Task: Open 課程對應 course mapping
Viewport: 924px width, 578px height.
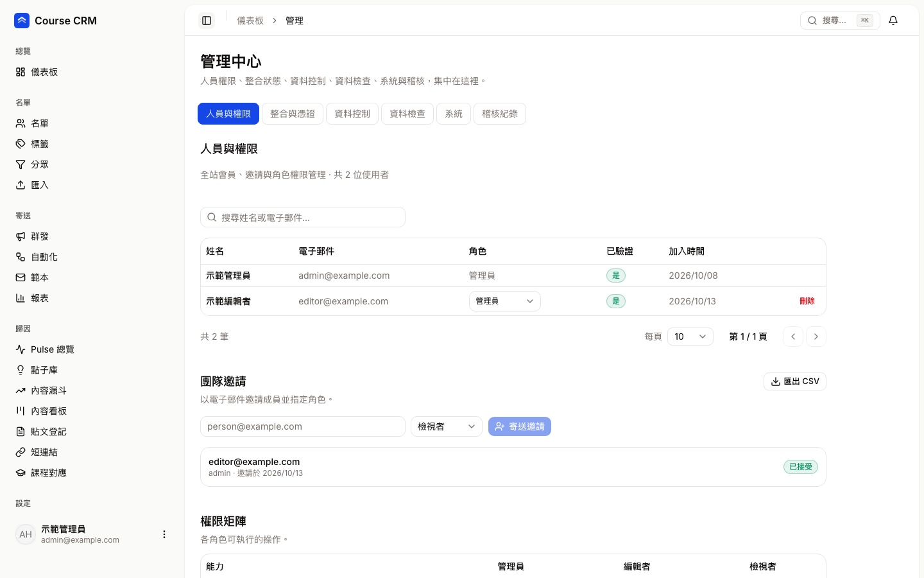Action: [x=92, y=473]
